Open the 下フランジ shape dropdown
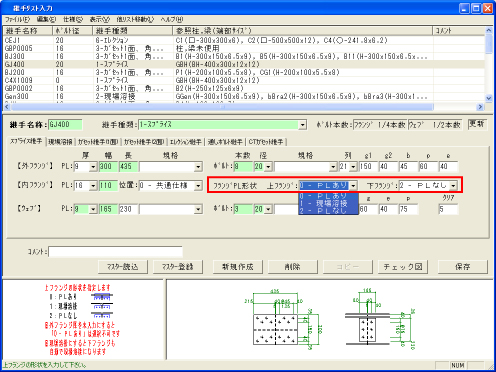The width and height of the screenshot is (496, 372). click(x=453, y=186)
